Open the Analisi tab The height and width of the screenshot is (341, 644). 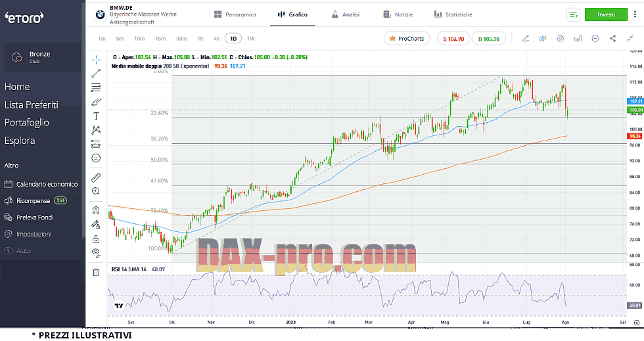tap(346, 14)
